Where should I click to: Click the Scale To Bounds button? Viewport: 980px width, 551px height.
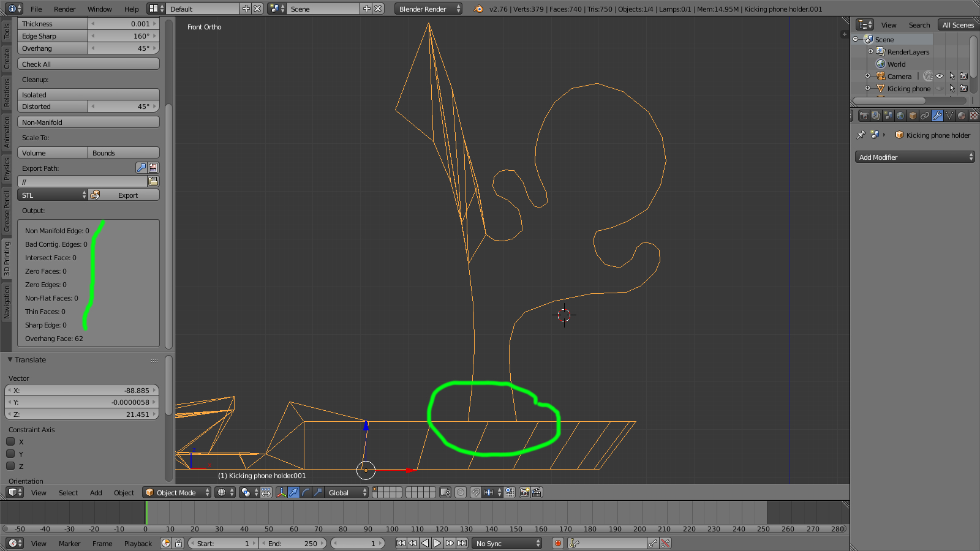124,152
